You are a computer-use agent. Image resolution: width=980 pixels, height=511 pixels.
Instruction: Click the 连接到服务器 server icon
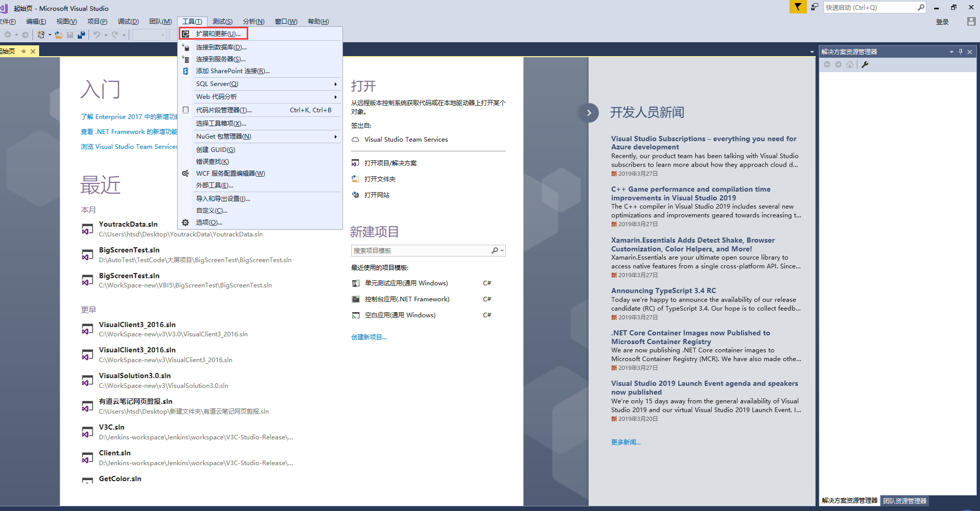pyautogui.click(x=185, y=59)
